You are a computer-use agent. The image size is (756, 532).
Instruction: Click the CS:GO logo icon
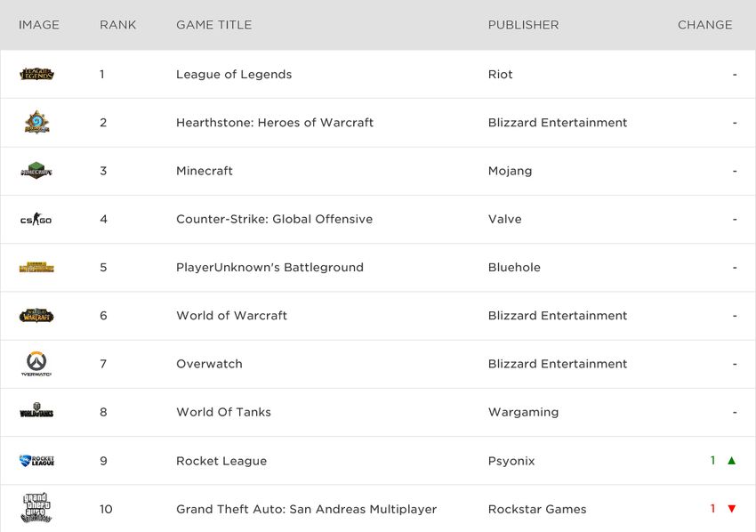pyautogui.click(x=36, y=220)
